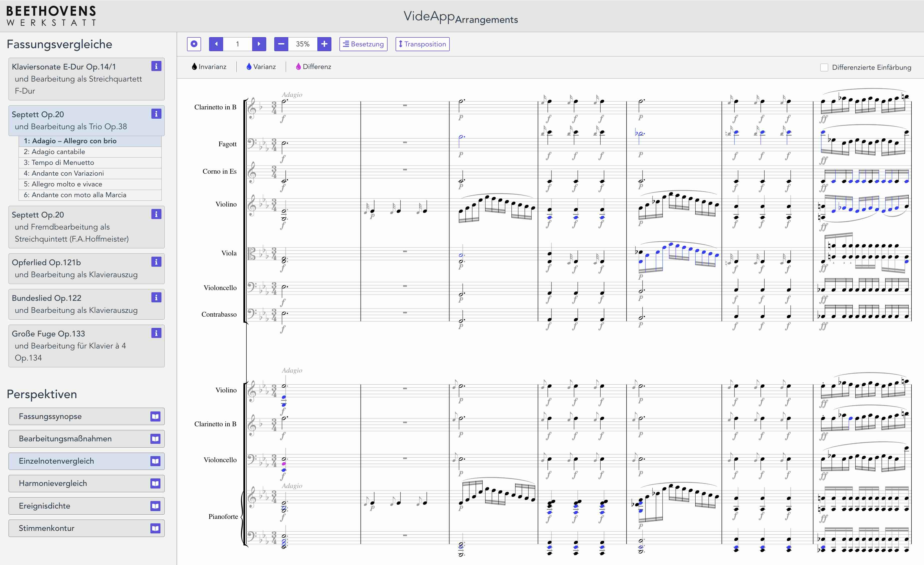
Task: Switch to Harmonievergleich perspective
Action: (x=86, y=483)
